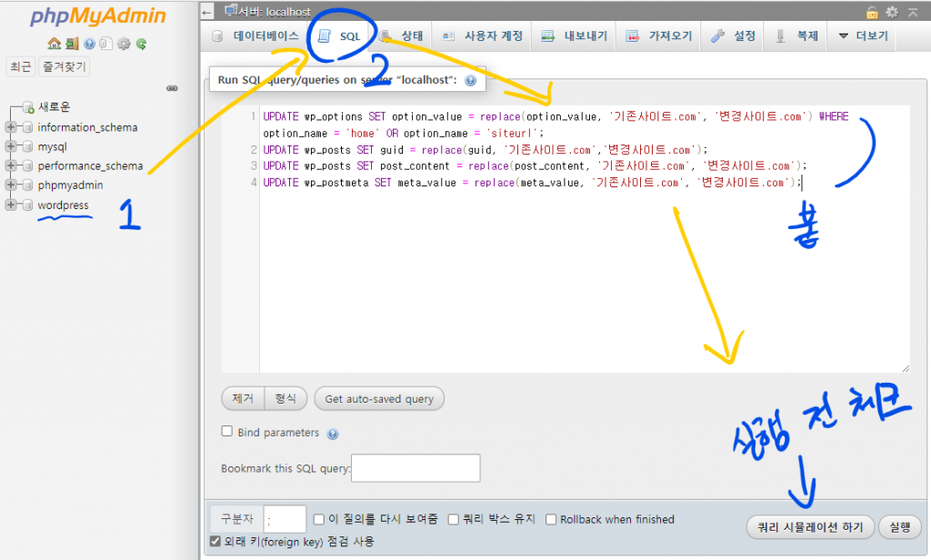931x560 pixels.
Task: Open the MySQL documentation page icon
Action: pos(105,44)
